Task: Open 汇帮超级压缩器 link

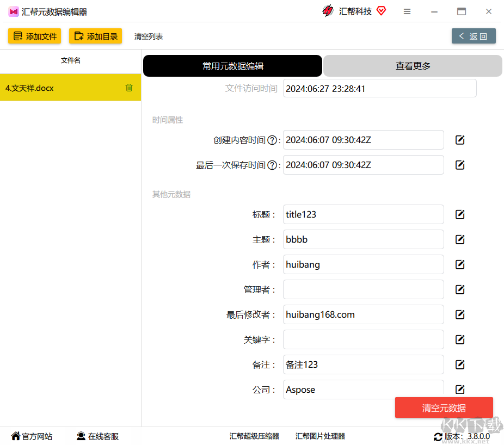Action: click(x=254, y=436)
